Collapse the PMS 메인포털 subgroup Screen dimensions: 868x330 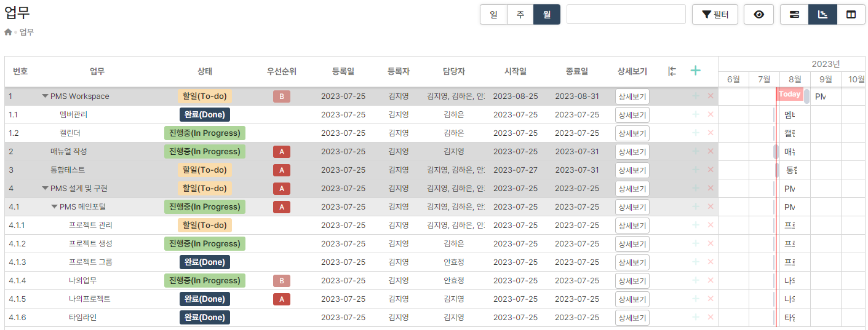coord(54,207)
